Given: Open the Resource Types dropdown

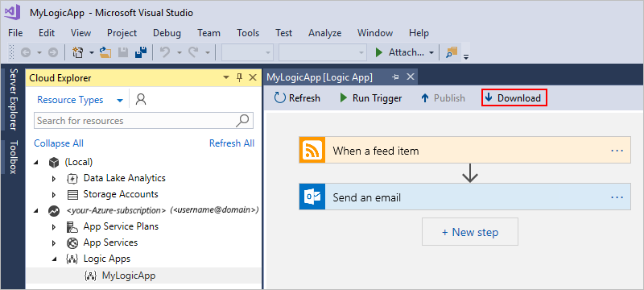Looking at the screenshot, I should click(80, 100).
